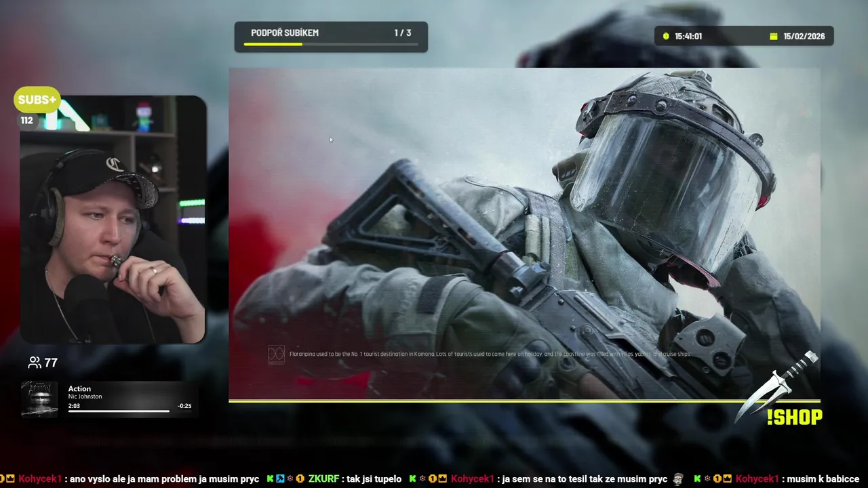Click the 1 / 3 goal counter
The width and height of the screenshot is (868, 488).
point(403,33)
